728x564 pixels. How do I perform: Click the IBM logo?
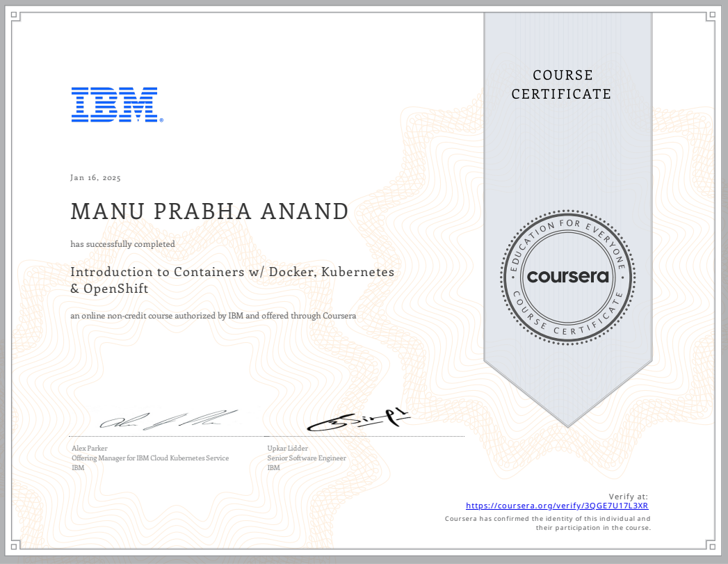coord(117,105)
